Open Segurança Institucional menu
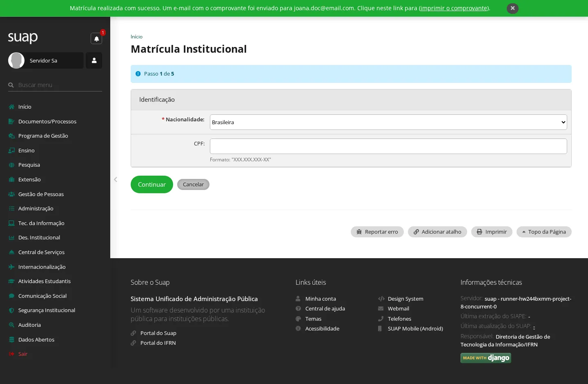The image size is (588, 384). point(55,310)
